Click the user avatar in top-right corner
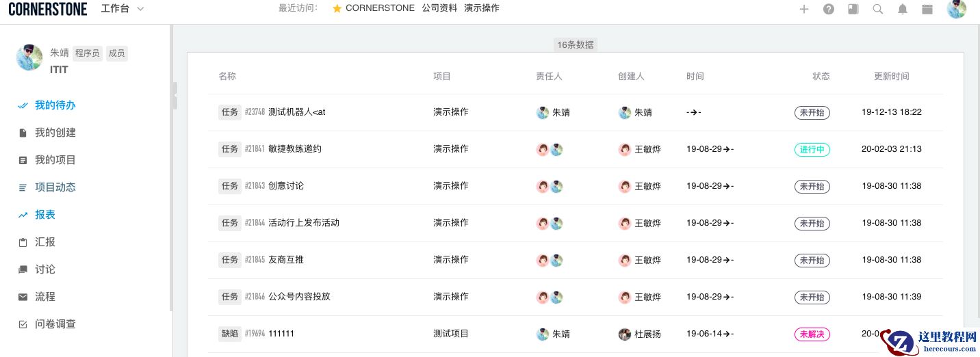 click(x=956, y=9)
